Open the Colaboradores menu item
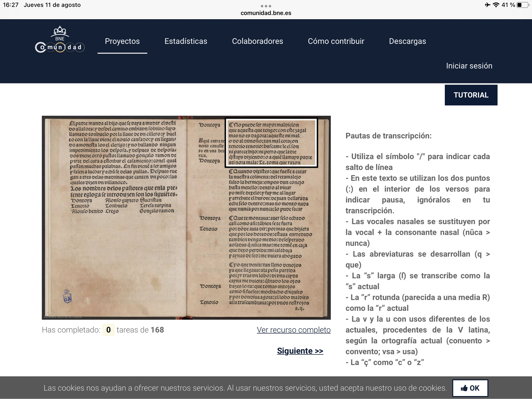 (x=257, y=41)
